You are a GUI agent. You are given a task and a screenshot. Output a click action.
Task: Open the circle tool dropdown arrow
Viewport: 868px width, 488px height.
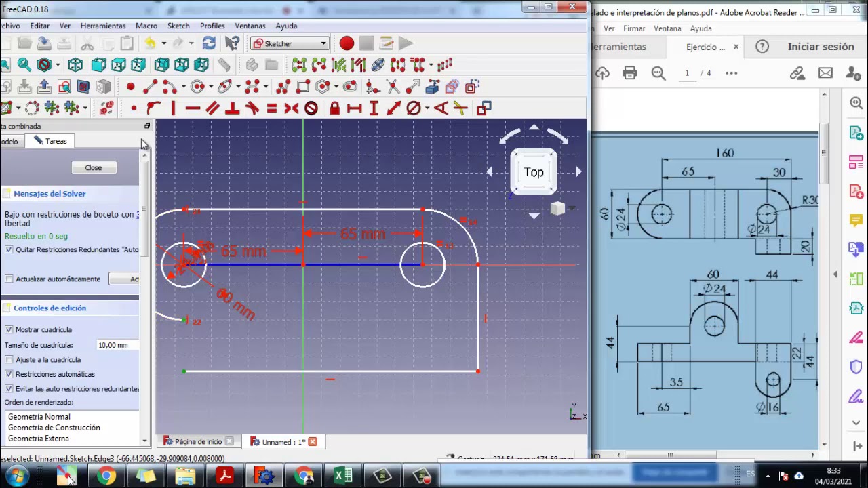coord(210,87)
